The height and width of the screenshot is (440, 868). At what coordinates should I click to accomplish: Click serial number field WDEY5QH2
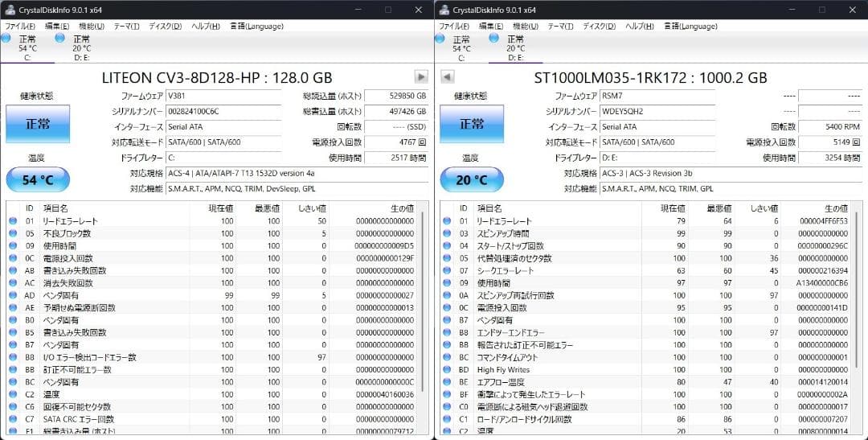pyautogui.click(x=657, y=111)
